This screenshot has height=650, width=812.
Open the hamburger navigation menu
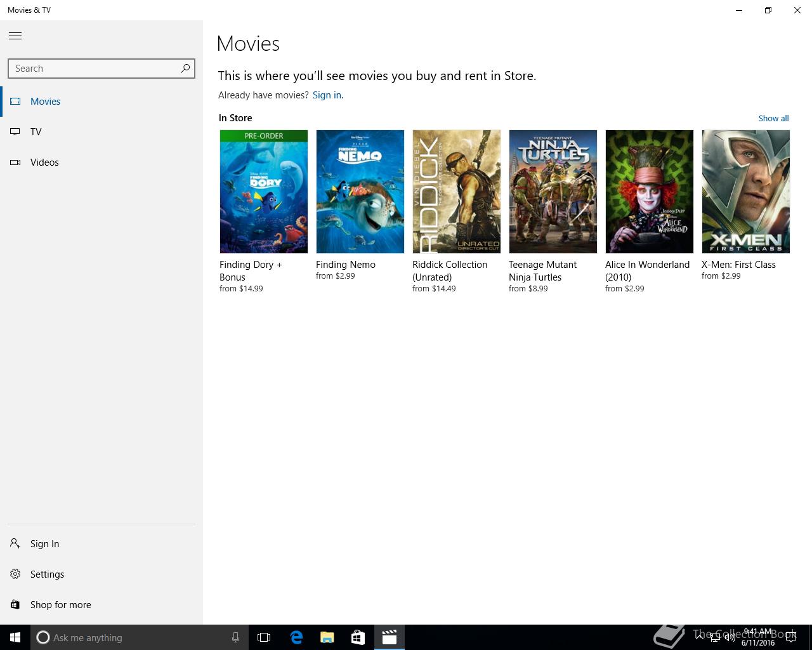15,36
